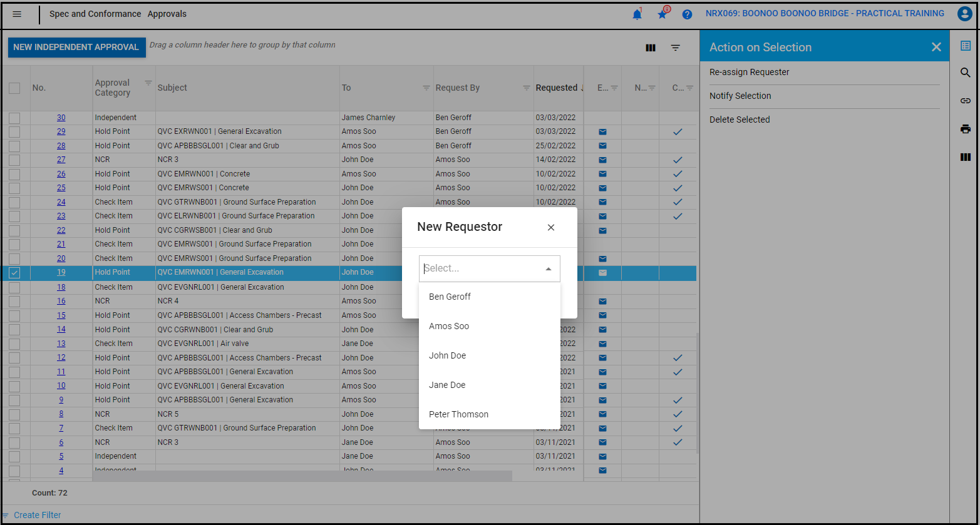Click the grid horizontal scrollbar

pyautogui.click(x=302, y=476)
